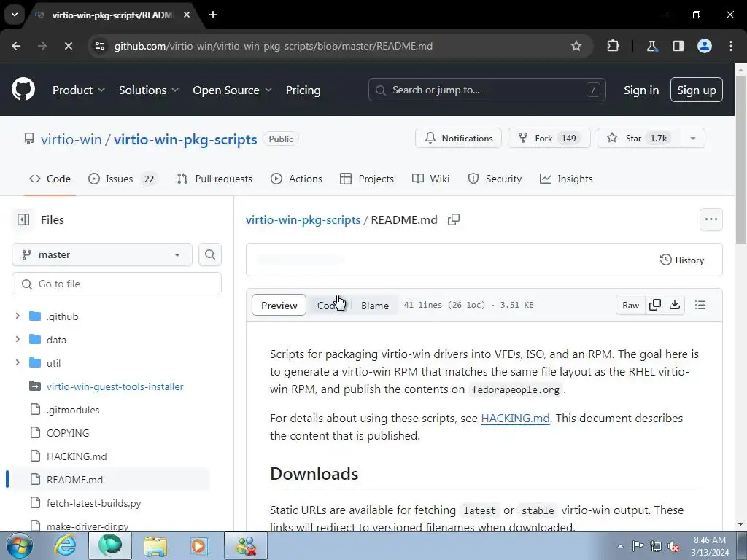Download the raw README file
747x560 pixels.
click(675, 305)
